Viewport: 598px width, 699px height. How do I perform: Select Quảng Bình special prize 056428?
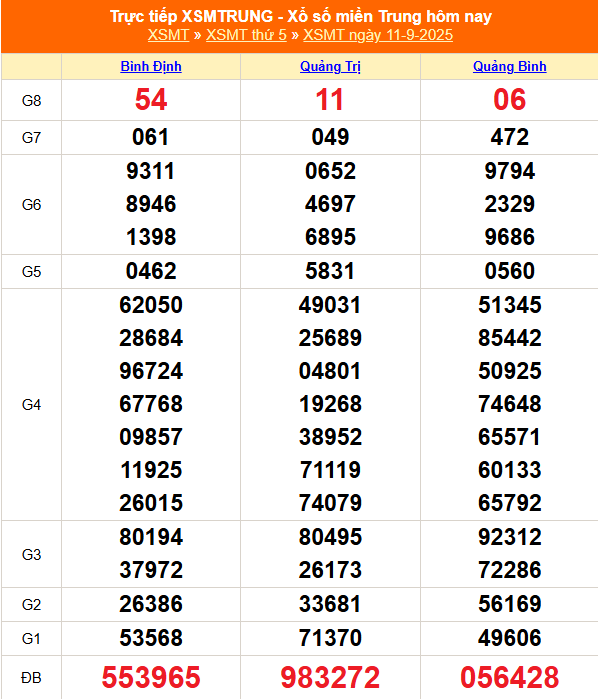click(x=510, y=677)
